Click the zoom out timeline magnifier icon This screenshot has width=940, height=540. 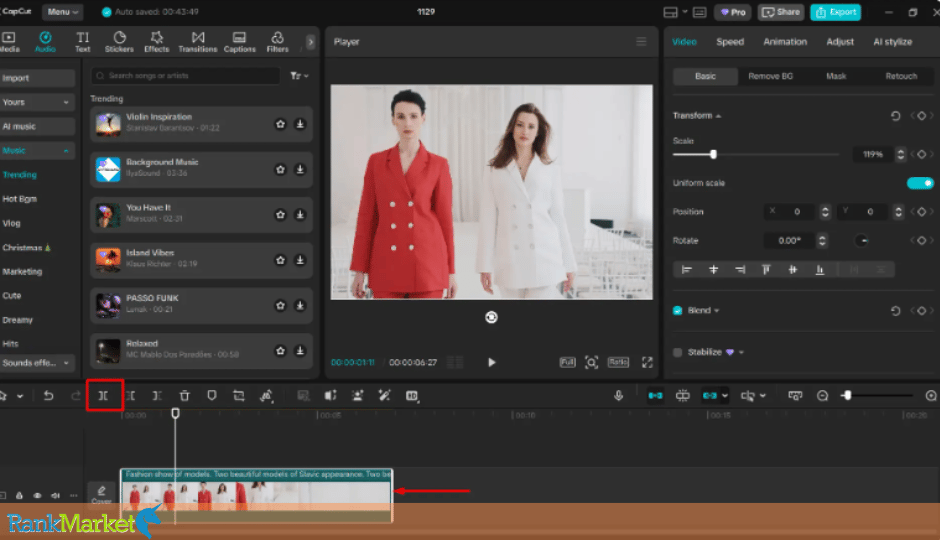coord(822,396)
